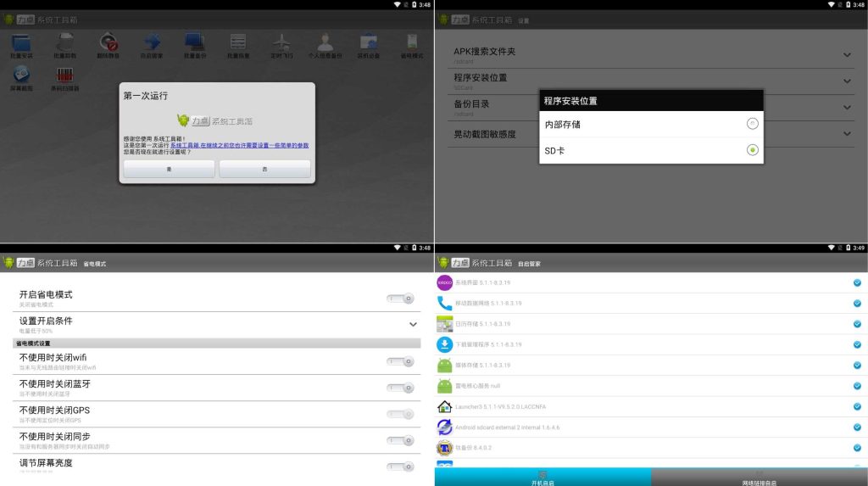Click the Android icon for 媒体存储

444,366
